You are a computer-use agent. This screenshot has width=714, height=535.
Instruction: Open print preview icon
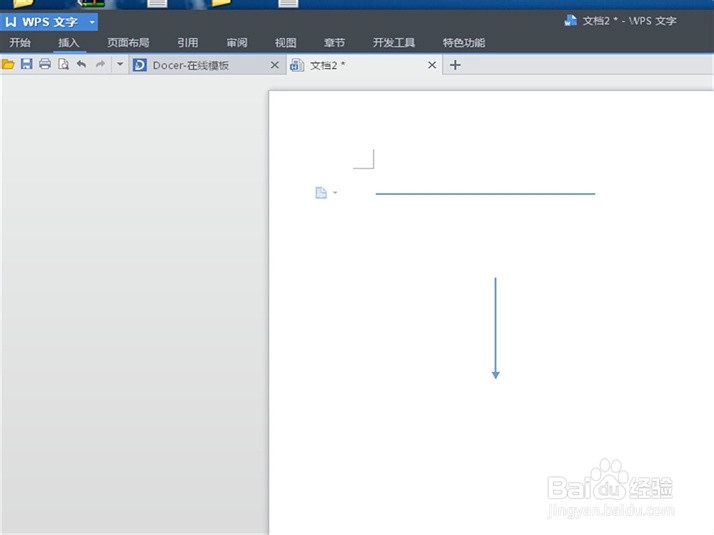pyautogui.click(x=63, y=64)
